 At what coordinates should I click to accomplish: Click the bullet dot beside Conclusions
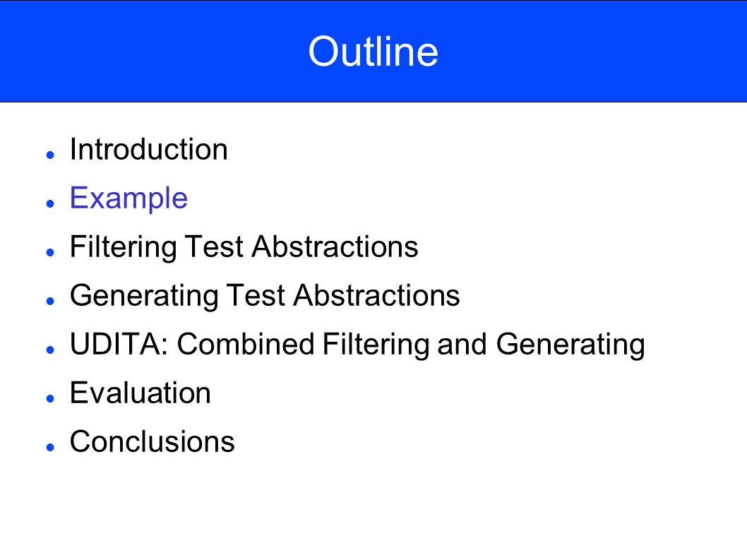pos(51,447)
